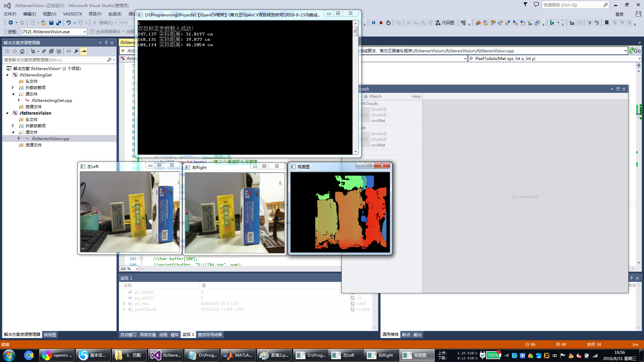Image resolution: width=644 pixels, height=362 pixels.
Task: Open the PixelToAxis function dropdown
Action: 639,59
